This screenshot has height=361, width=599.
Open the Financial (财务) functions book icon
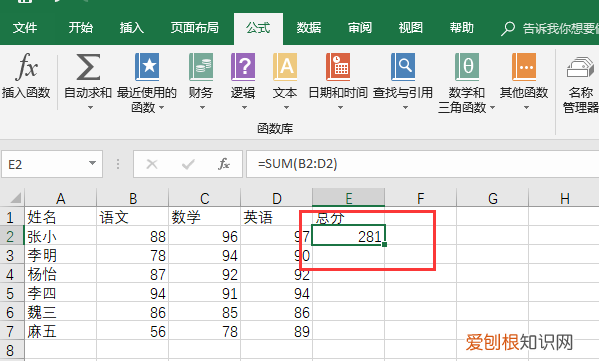click(x=201, y=67)
